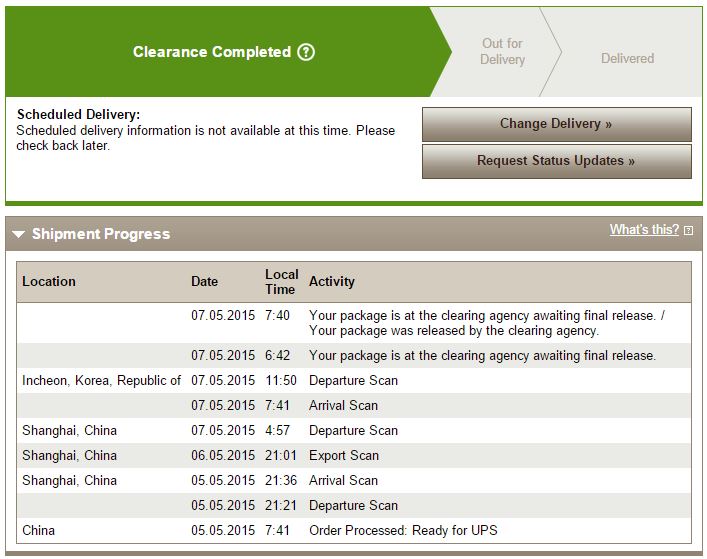Click the Scheduled Delivery heading text
The width and height of the screenshot is (707, 559).
pyautogui.click(x=78, y=115)
